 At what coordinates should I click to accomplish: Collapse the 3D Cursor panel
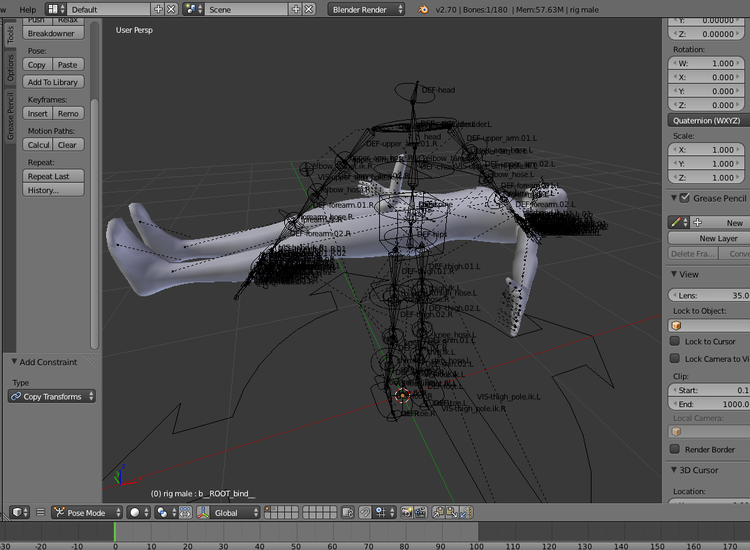pos(673,470)
